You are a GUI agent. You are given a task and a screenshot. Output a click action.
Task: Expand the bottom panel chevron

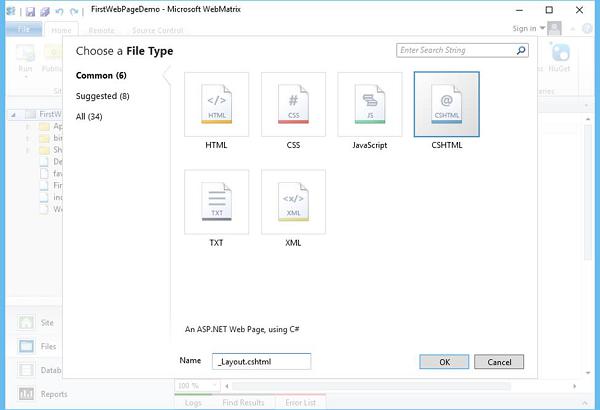point(585,403)
